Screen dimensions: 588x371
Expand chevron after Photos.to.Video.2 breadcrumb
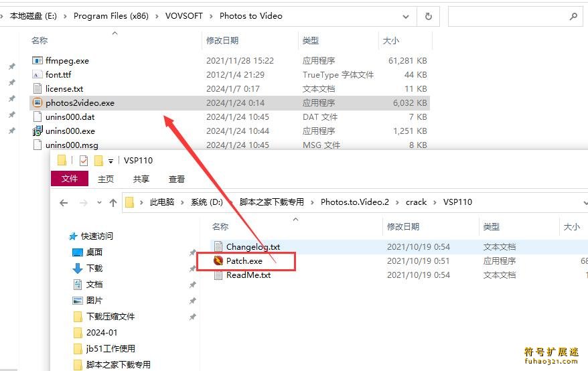click(397, 202)
